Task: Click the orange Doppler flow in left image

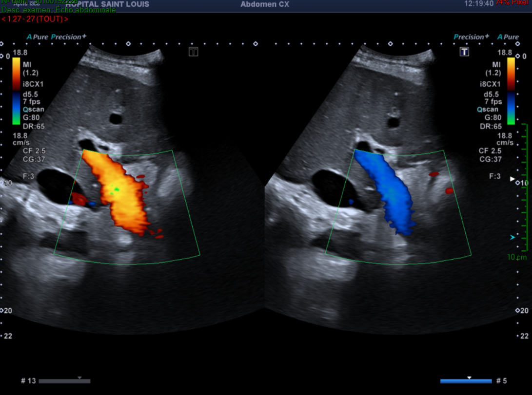Action: 119,191
